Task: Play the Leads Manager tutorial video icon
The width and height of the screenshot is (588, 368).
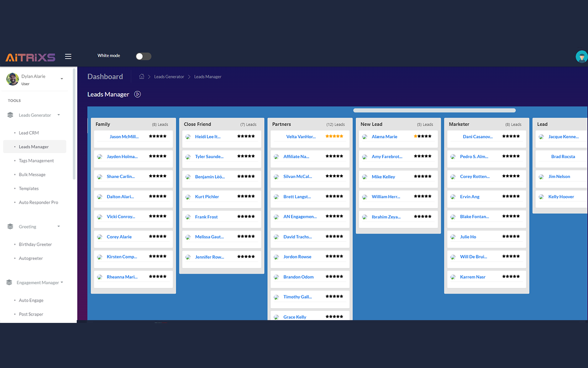Action: coord(137,94)
